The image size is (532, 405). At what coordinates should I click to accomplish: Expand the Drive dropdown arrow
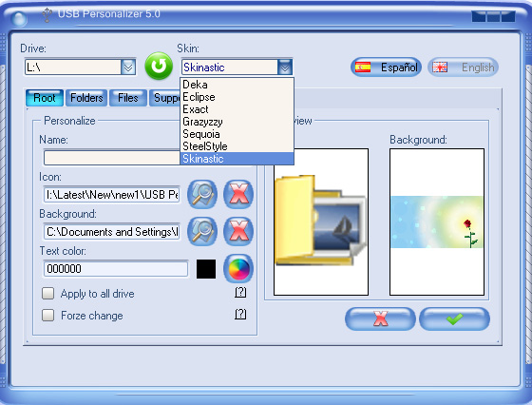pyautogui.click(x=128, y=67)
